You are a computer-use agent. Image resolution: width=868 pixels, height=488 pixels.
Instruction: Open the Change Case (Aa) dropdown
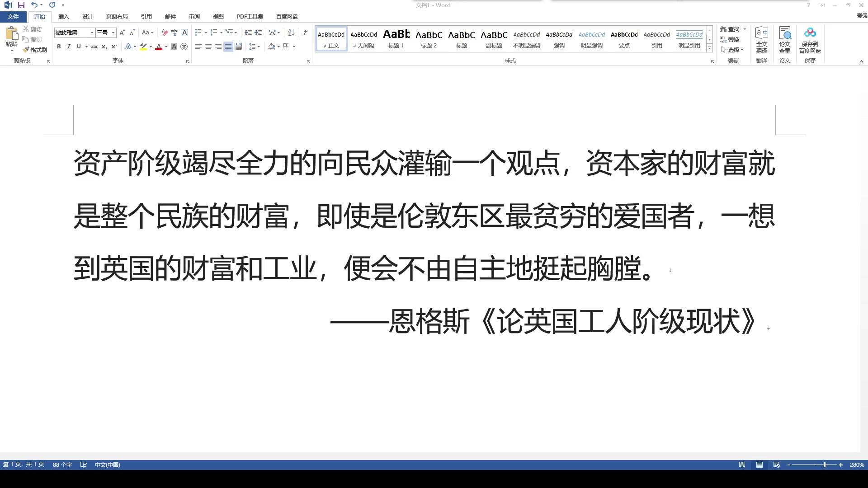[147, 33]
